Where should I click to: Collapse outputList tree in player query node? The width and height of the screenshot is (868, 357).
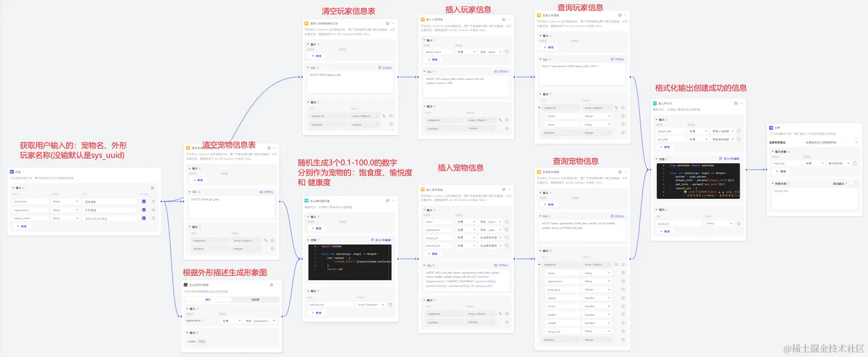(x=540, y=108)
